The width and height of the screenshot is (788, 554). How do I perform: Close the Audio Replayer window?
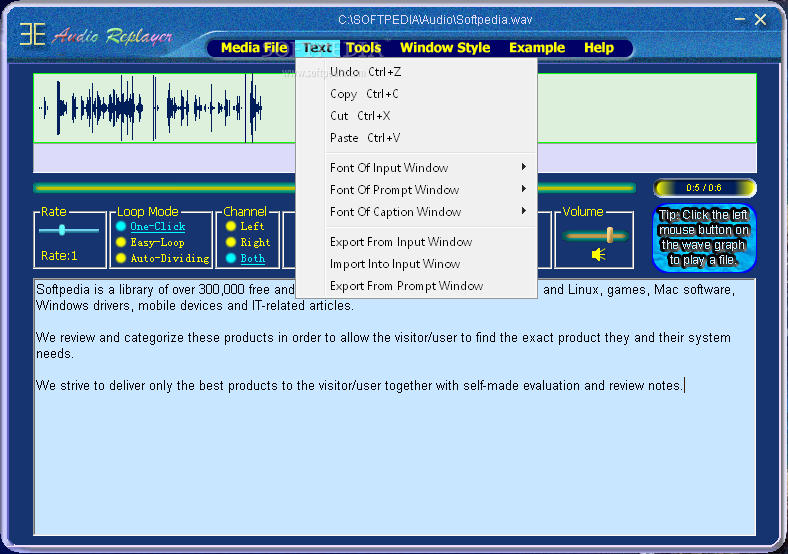tap(760, 20)
